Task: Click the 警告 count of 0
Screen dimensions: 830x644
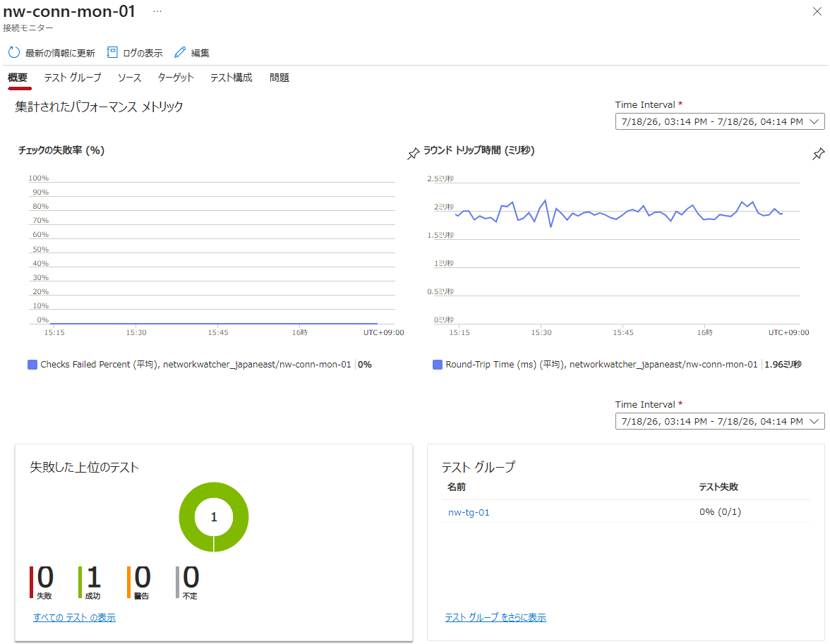Action: (143, 577)
